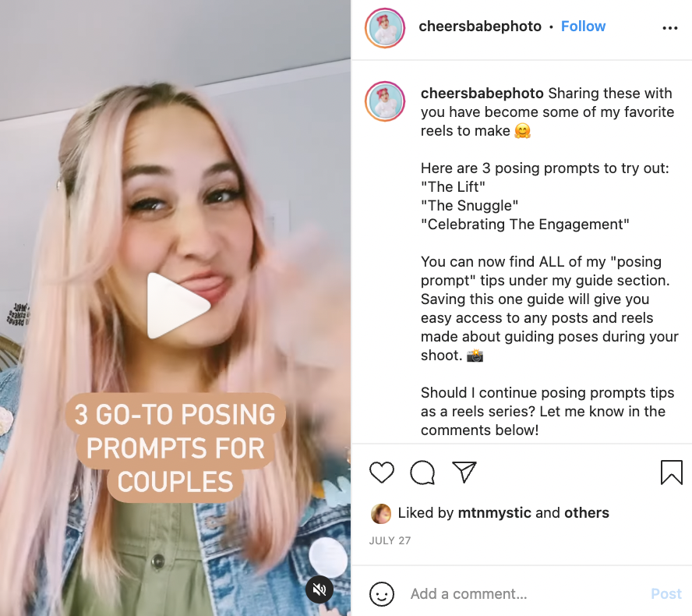Open cheersbabephoto profile from header username
The height and width of the screenshot is (616, 692).
tap(480, 27)
